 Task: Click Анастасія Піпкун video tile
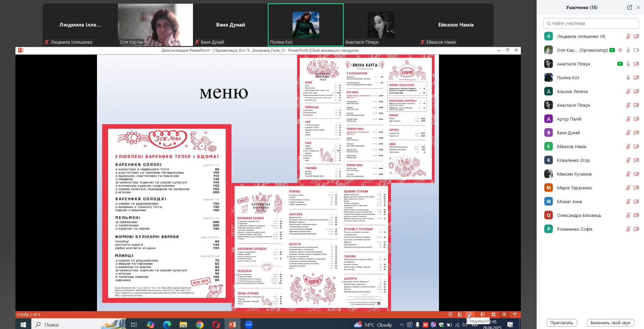(381, 25)
